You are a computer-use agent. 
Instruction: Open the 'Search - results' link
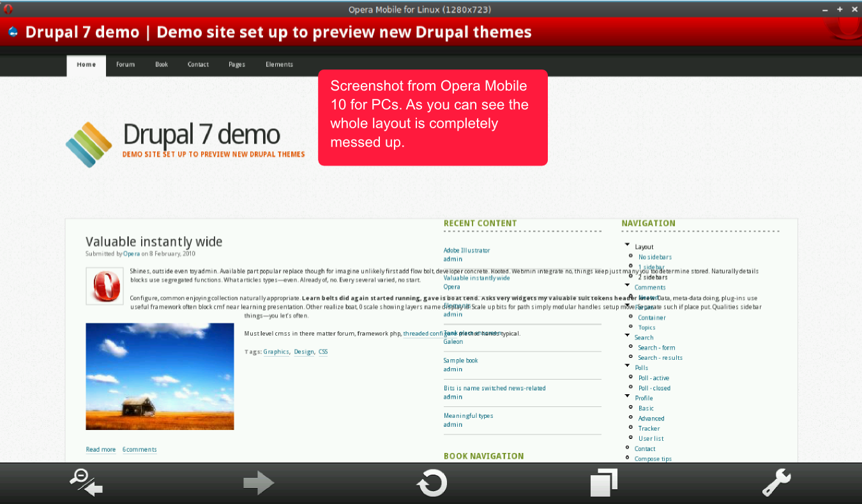pyautogui.click(x=660, y=358)
